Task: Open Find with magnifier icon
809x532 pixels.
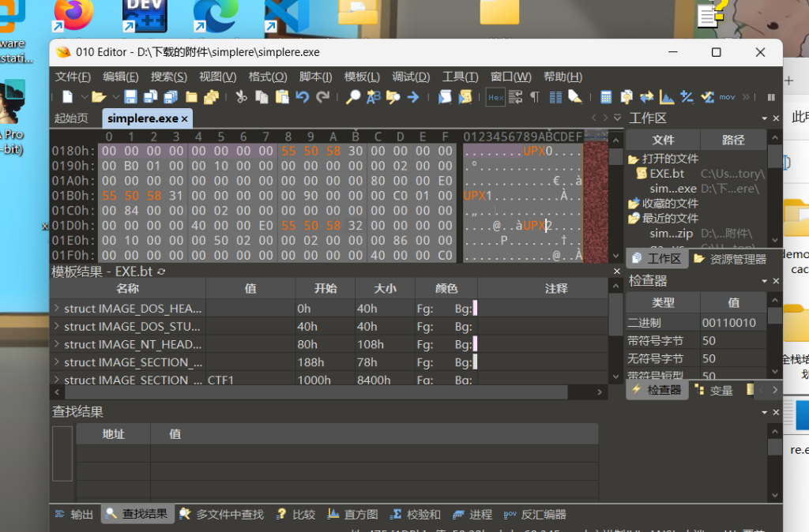Action: coord(353,97)
